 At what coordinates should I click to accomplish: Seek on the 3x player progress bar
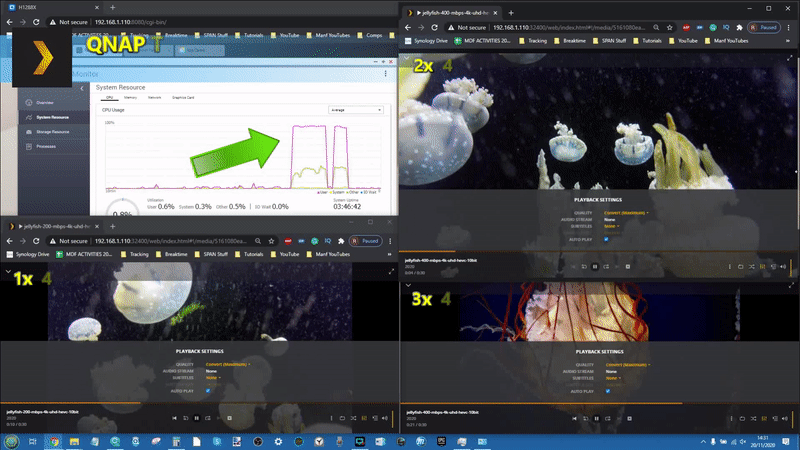(600, 403)
